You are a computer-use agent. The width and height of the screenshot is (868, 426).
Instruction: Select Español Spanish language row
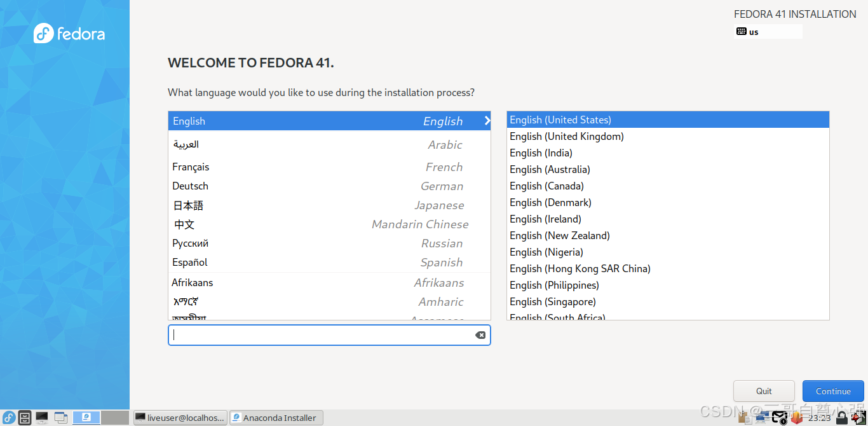pos(329,262)
